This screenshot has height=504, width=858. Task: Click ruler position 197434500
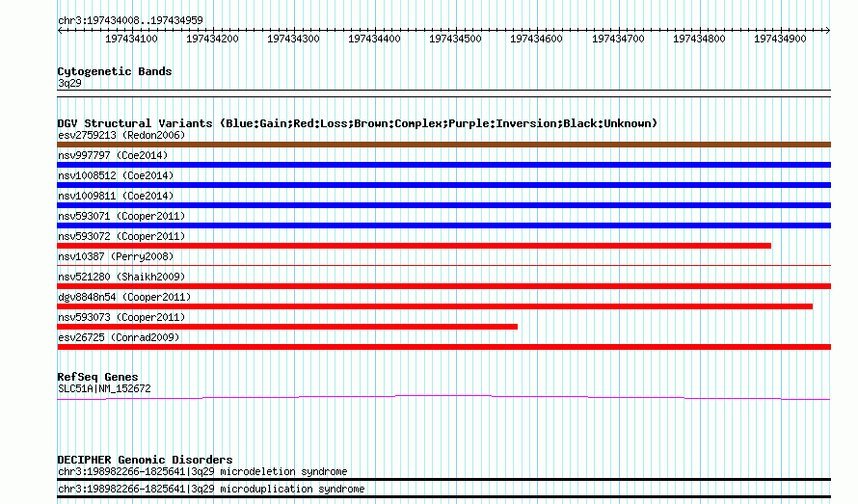click(x=455, y=39)
